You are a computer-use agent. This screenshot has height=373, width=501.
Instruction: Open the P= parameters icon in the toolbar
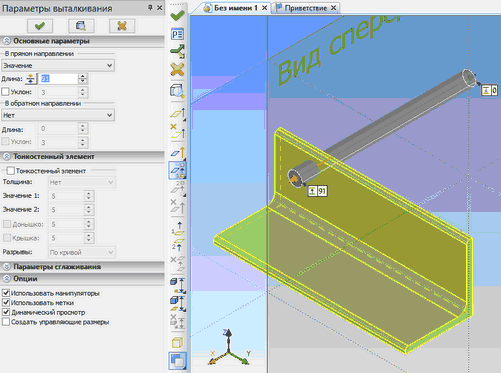pyautogui.click(x=177, y=34)
